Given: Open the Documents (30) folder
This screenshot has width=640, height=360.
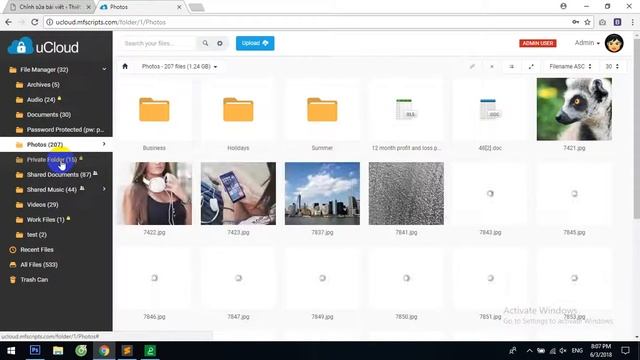Looking at the screenshot, I should pos(49,115).
